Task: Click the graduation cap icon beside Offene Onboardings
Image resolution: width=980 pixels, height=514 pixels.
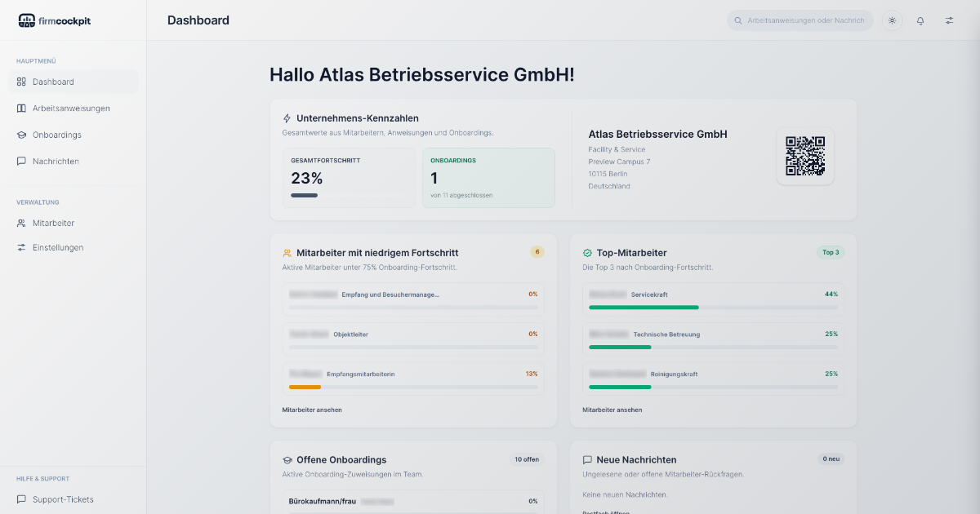Action: coord(287,460)
